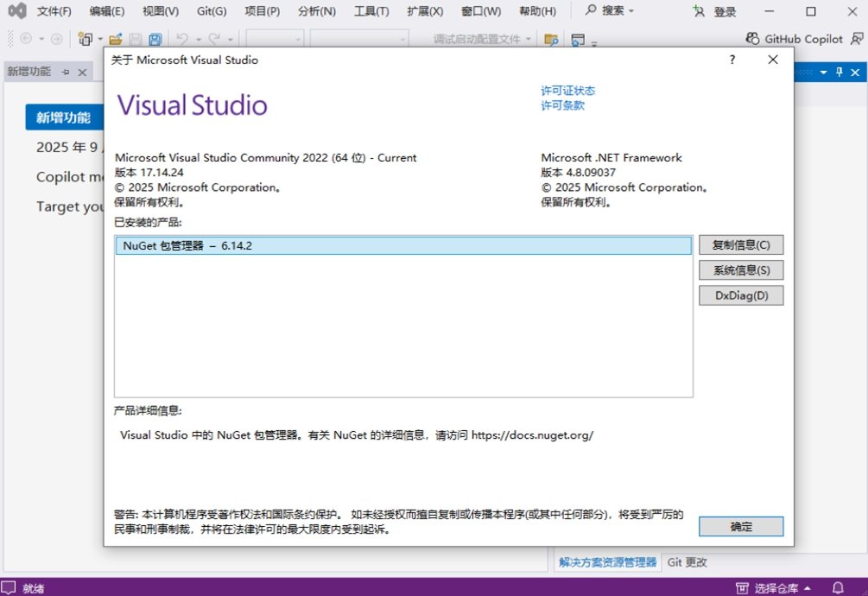Open the back navigation history dropdown
868x596 pixels.
pos(41,39)
